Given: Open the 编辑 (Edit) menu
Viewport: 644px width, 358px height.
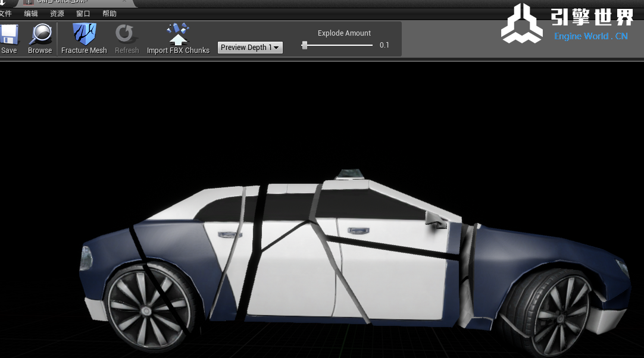Looking at the screenshot, I should point(31,14).
